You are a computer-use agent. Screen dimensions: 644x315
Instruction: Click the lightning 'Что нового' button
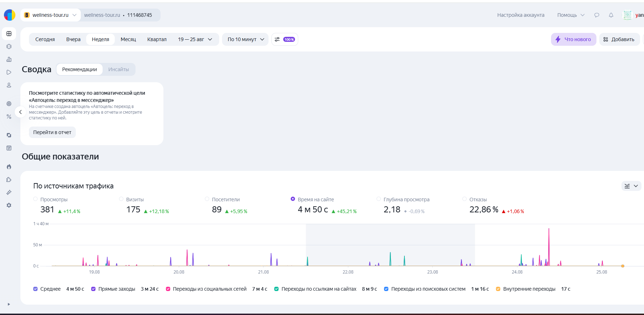[x=574, y=39]
